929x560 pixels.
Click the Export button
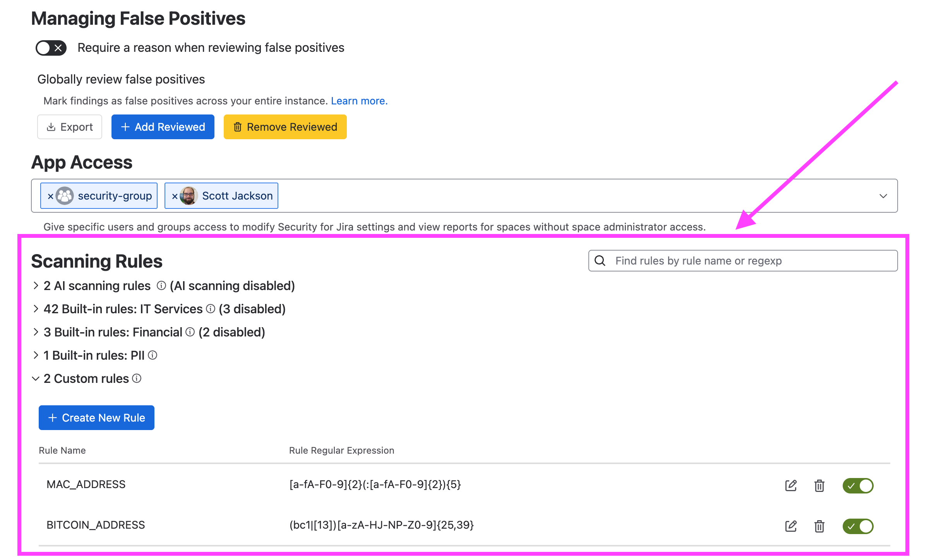[x=70, y=127]
